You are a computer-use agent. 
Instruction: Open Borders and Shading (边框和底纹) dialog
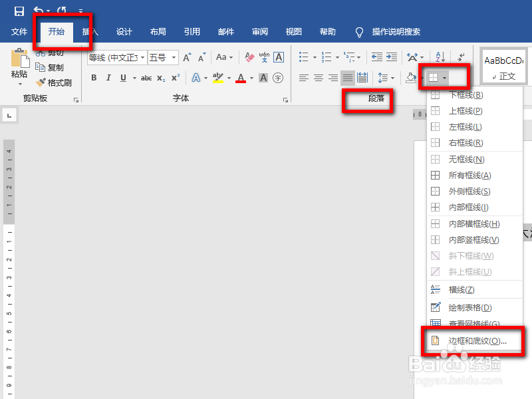click(x=474, y=340)
